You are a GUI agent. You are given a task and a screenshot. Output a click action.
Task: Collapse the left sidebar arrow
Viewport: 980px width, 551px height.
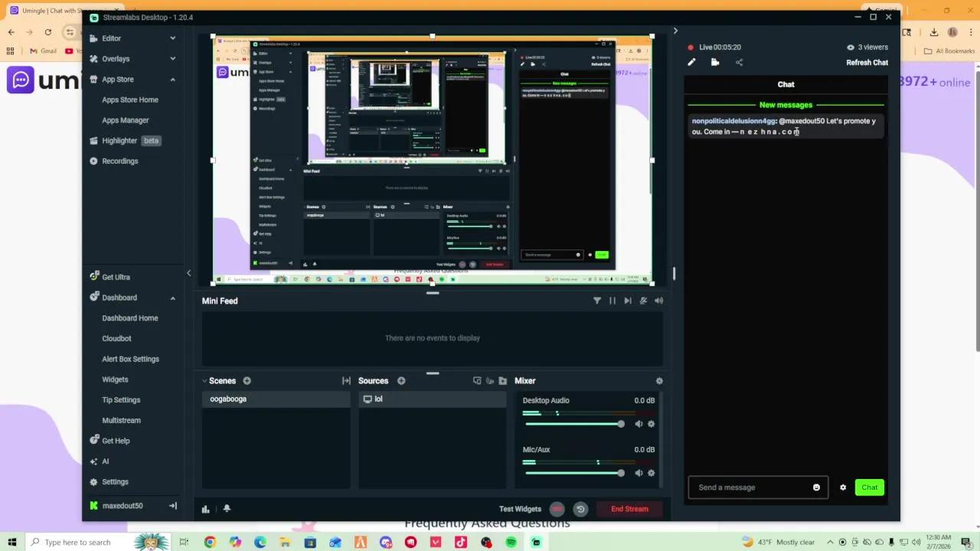(188, 273)
